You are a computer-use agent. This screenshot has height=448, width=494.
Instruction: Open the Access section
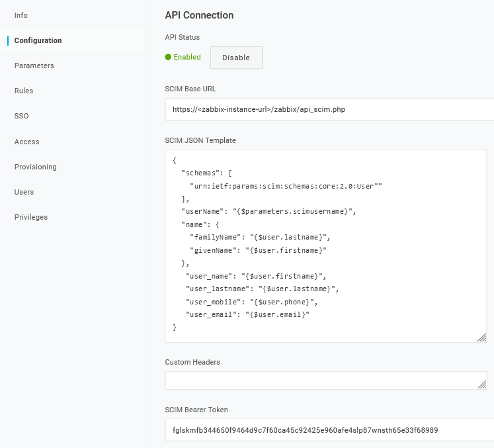(27, 142)
